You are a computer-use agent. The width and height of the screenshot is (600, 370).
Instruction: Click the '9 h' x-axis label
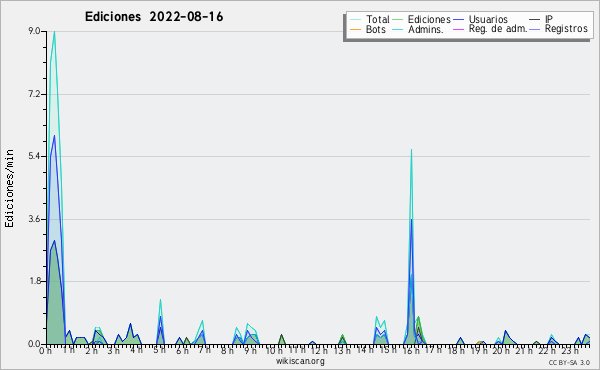(x=250, y=350)
